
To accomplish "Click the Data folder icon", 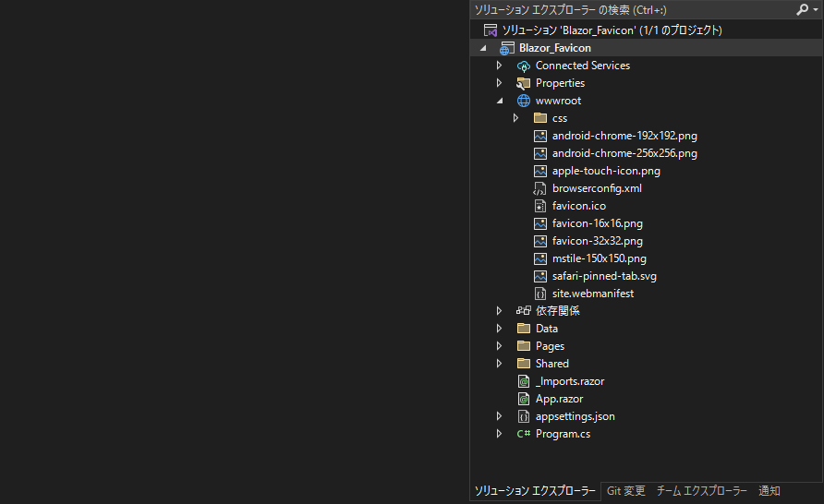I will [x=524, y=329].
